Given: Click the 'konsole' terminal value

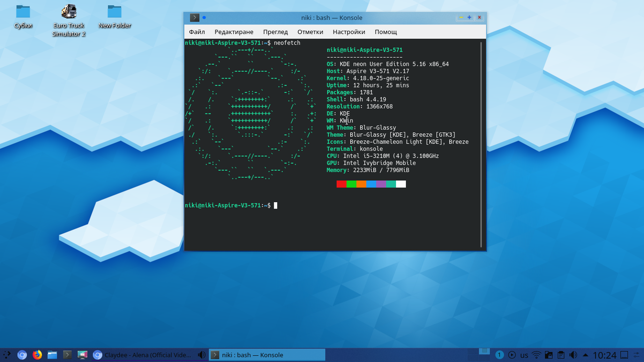Looking at the screenshot, I should pos(371,149).
